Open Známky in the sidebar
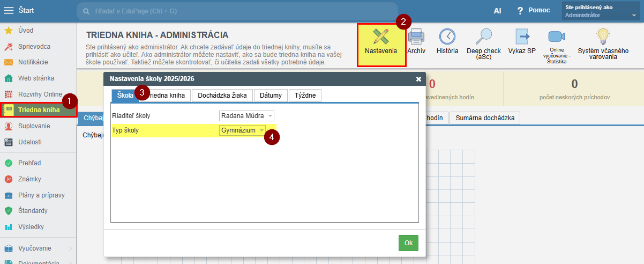644x264 pixels. click(29, 179)
